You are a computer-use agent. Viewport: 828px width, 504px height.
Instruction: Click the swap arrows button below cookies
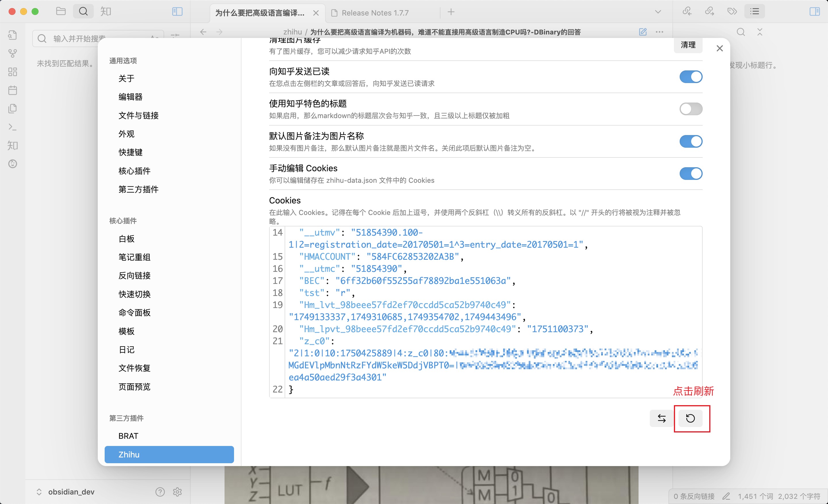pyautogui.click(x=661, y=418)
